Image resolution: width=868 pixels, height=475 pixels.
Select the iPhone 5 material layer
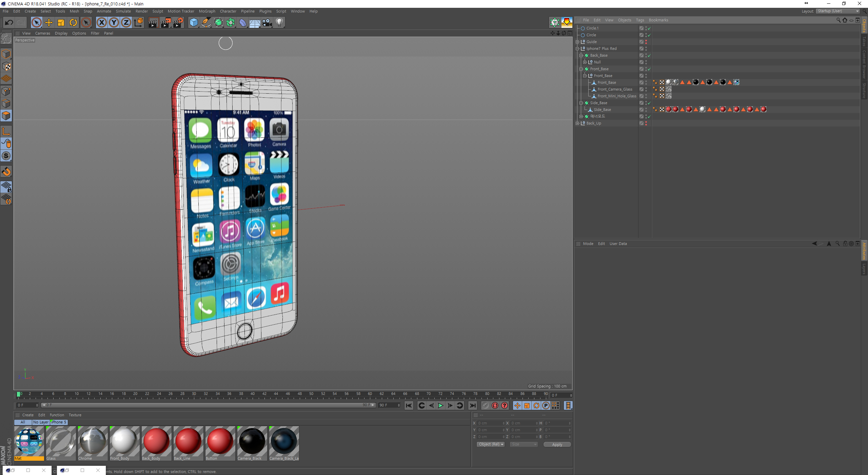click(59, 422)
